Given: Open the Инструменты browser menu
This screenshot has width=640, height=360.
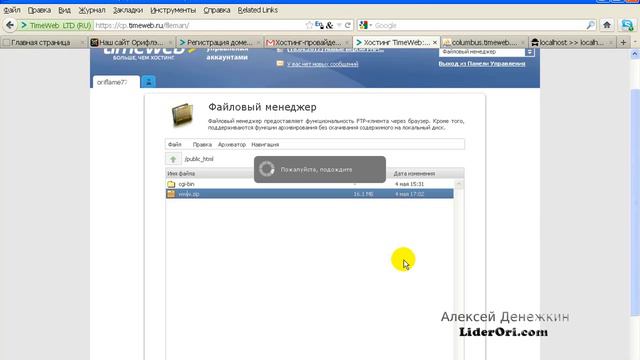Looking at the screenshot, I should point(173,10).
